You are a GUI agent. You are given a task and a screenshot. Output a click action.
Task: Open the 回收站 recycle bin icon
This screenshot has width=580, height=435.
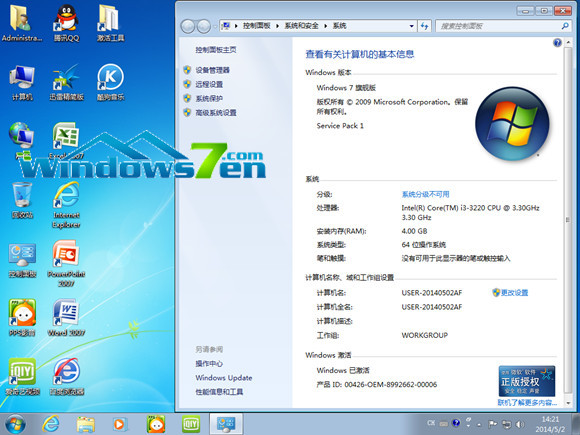(x=22, y=200)
